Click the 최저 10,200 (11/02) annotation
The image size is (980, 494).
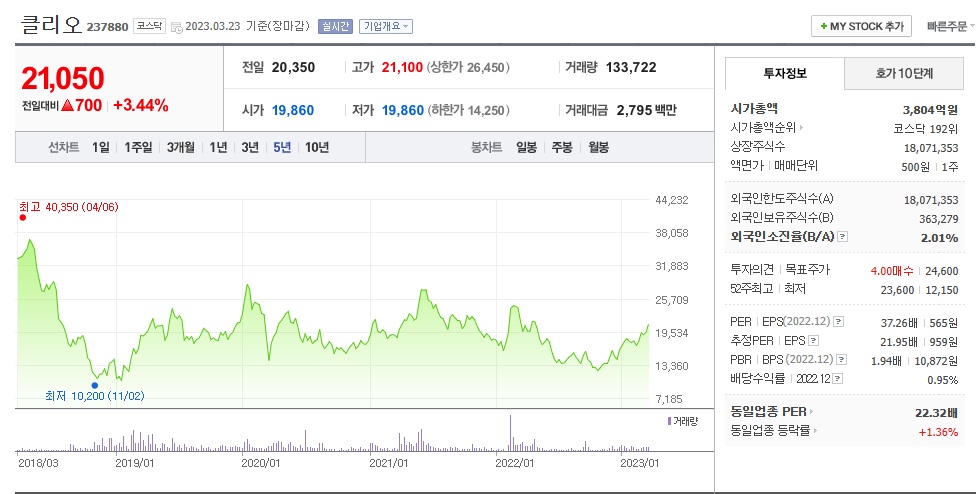tap(94, 396)
